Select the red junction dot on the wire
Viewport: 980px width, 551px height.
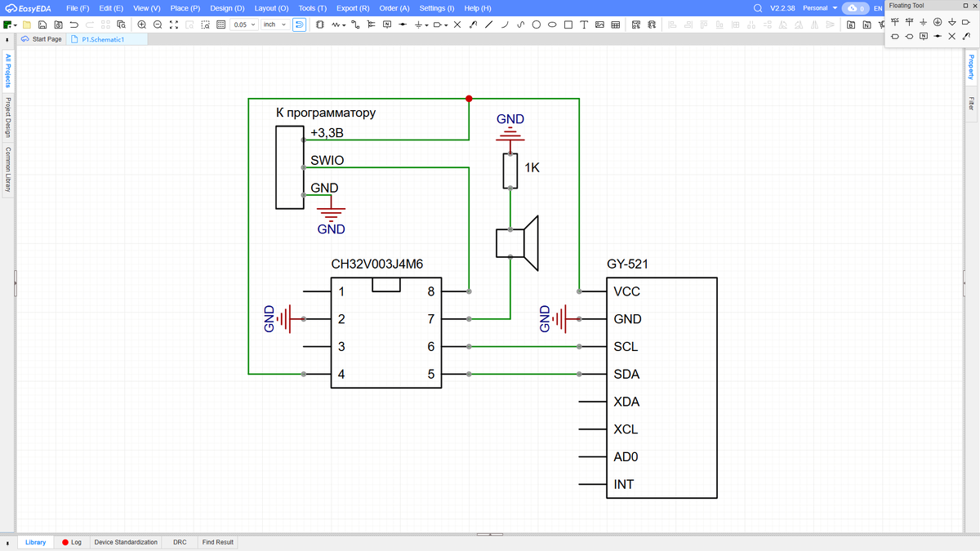(x=469, y=99)
